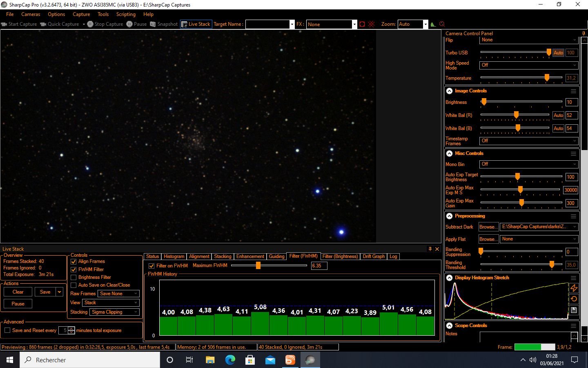Click the Pause button in Actions
The width and height of the screenshot is (588, 368).
18,304
